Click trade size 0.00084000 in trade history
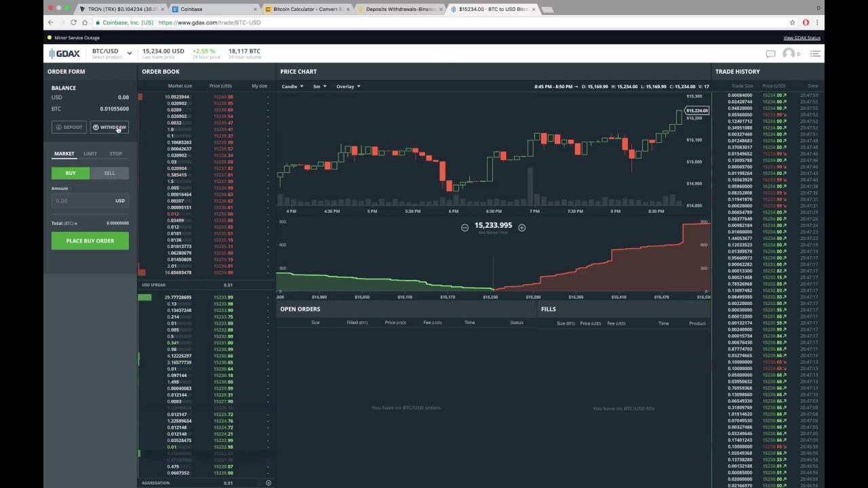Screen dimensions: 868x488 (740, 96)
